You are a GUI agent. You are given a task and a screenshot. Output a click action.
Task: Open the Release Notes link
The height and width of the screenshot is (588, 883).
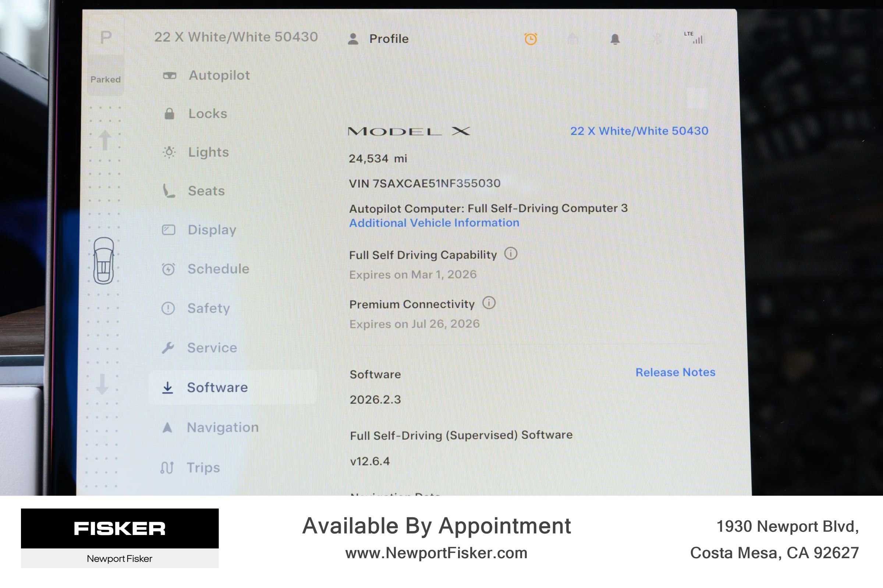[x=675, y=372]
